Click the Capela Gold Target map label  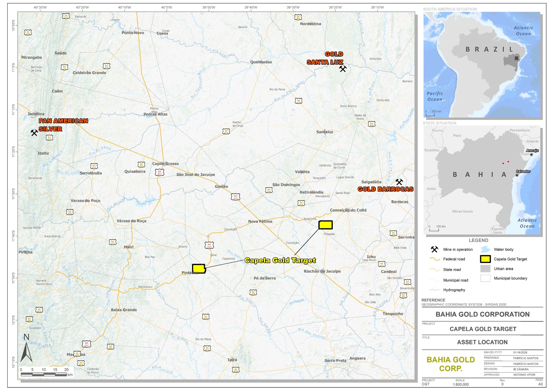pos(280,260)
